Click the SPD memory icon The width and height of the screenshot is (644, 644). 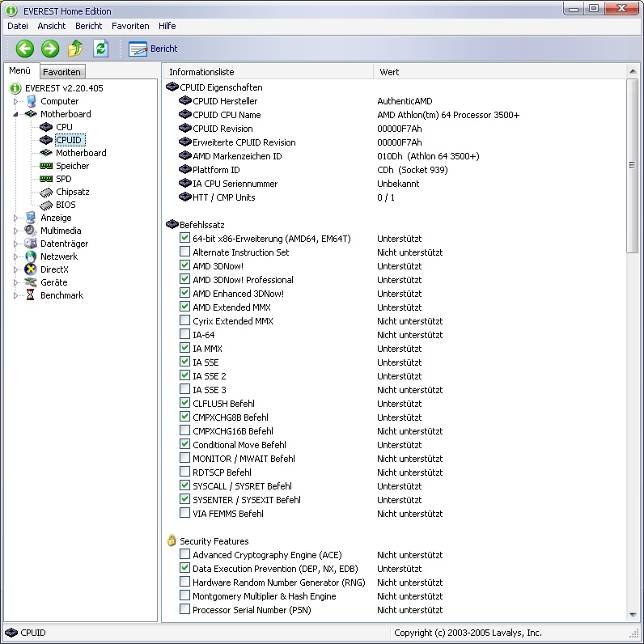click(46, 179)
